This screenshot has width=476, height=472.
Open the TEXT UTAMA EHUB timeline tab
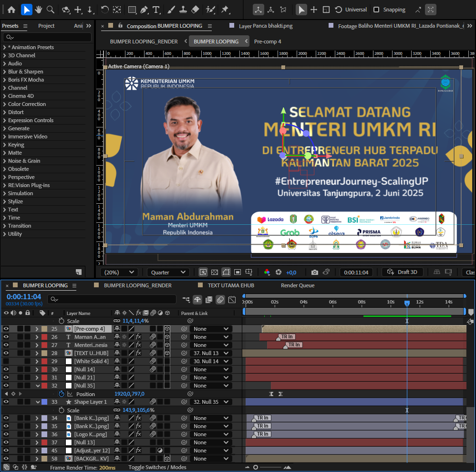231,285
